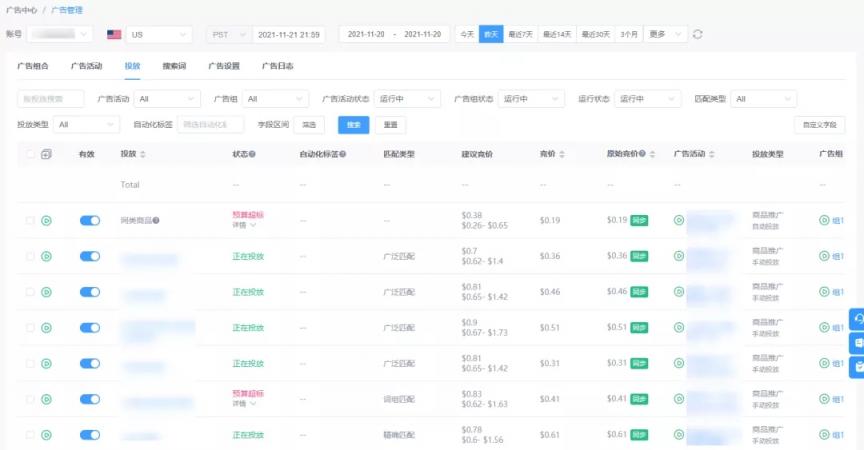Sort by the 广告活动 column arrows
864x450 pixels.
[711, 154]
